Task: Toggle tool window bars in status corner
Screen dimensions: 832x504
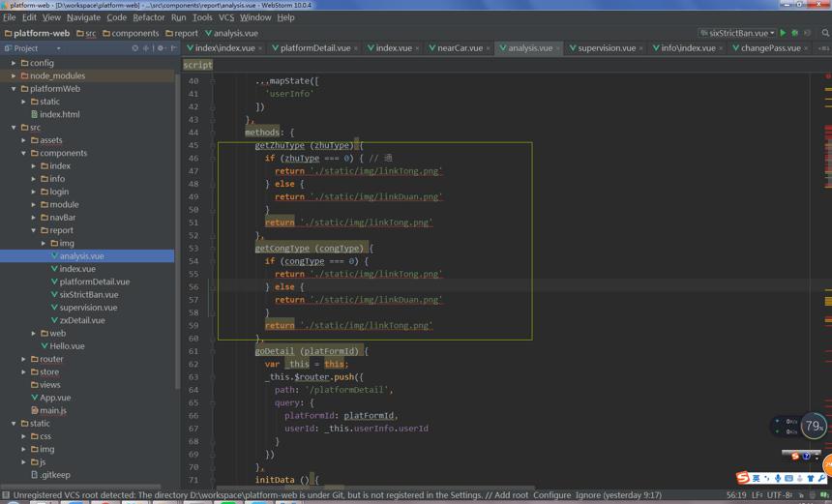Action: click(6, 495)
